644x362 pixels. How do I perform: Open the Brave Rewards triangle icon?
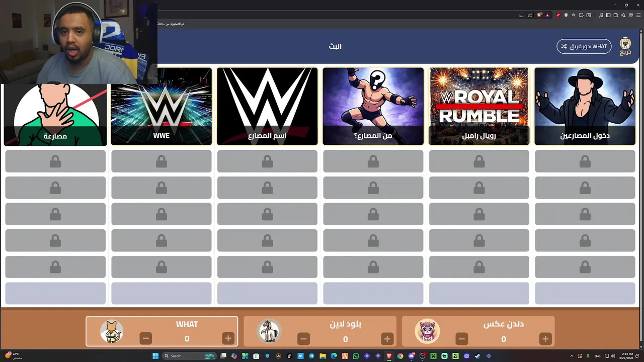point(547,15)
